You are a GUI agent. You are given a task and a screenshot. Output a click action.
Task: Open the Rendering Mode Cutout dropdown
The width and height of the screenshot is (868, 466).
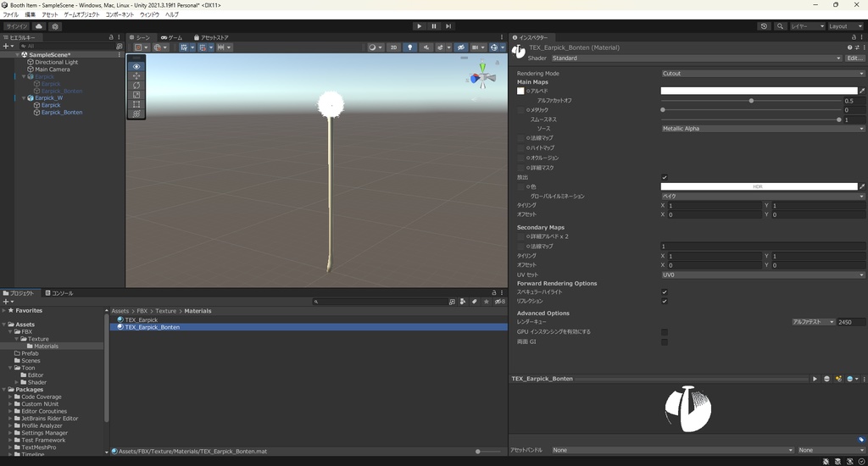[x=762, y=73]
